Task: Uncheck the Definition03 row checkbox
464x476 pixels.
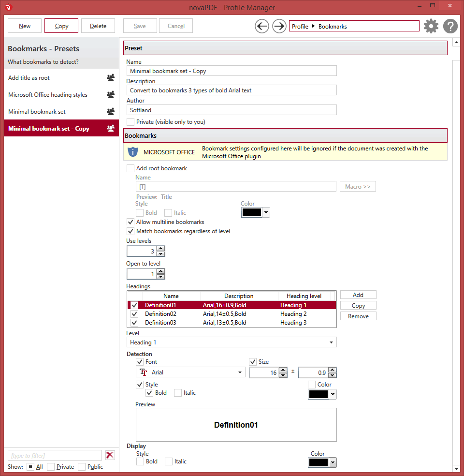Action: click(134, 322)
